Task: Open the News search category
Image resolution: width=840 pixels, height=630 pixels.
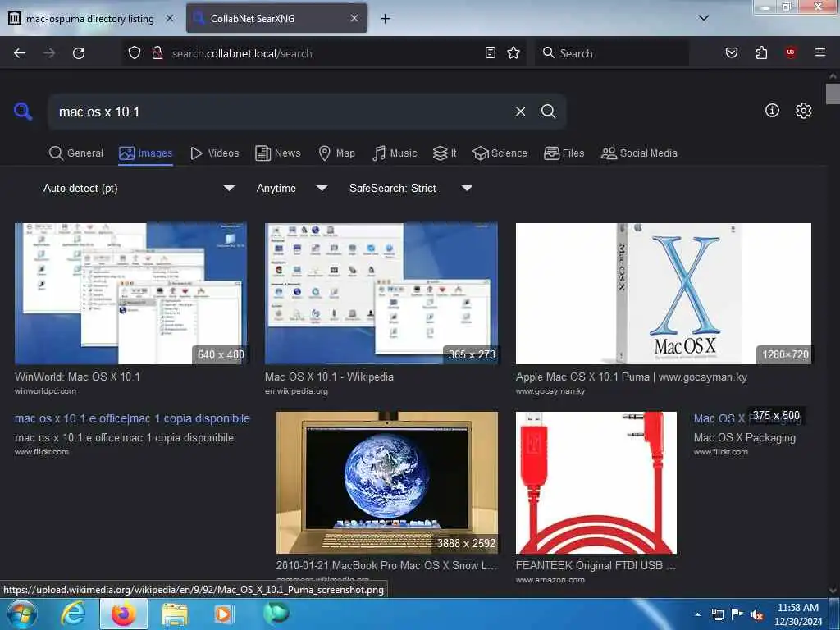Action: (278, 153)
